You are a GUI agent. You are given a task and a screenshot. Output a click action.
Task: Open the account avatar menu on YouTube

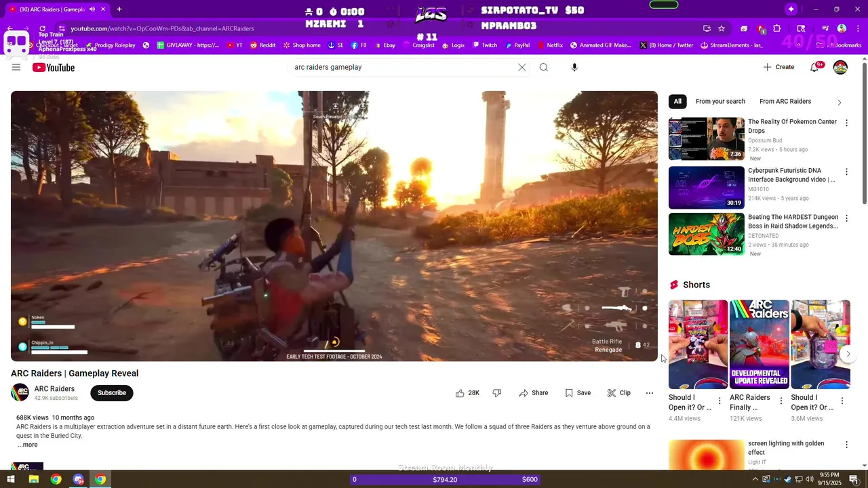840,67
